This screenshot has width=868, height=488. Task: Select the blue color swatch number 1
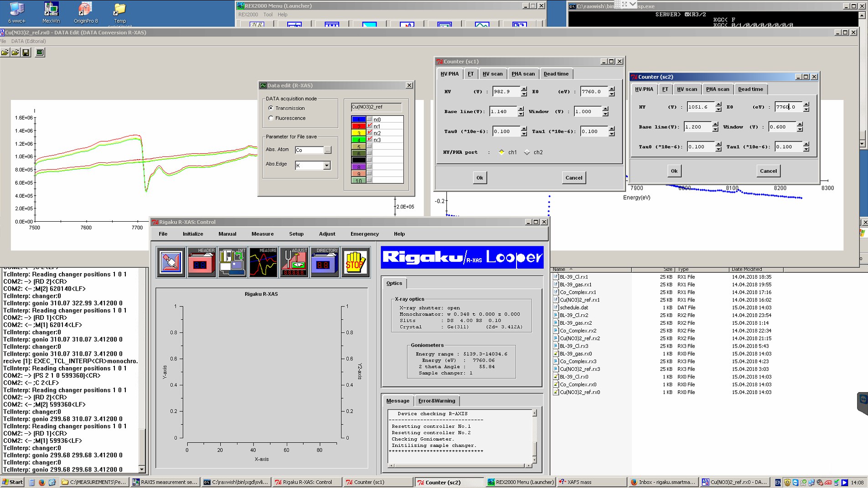[358, 119]
